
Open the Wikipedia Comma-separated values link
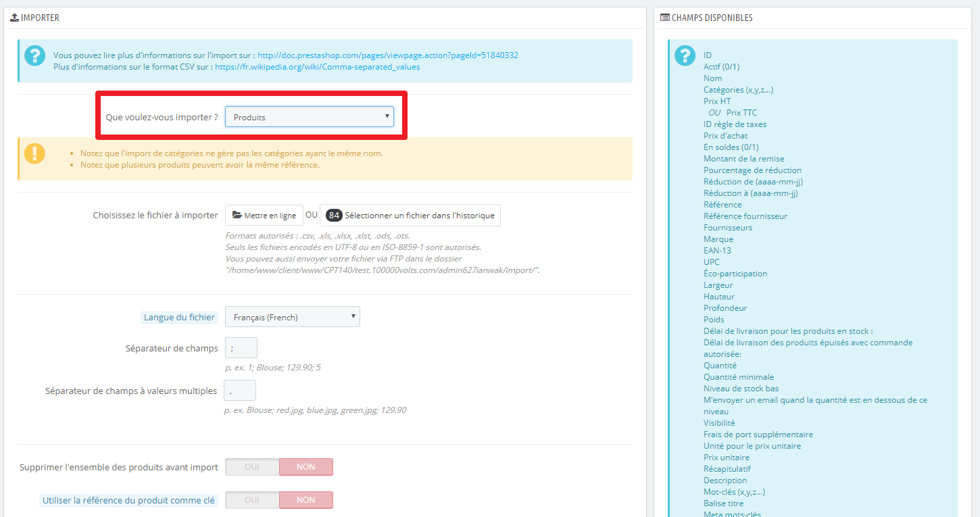pos(318,67)
